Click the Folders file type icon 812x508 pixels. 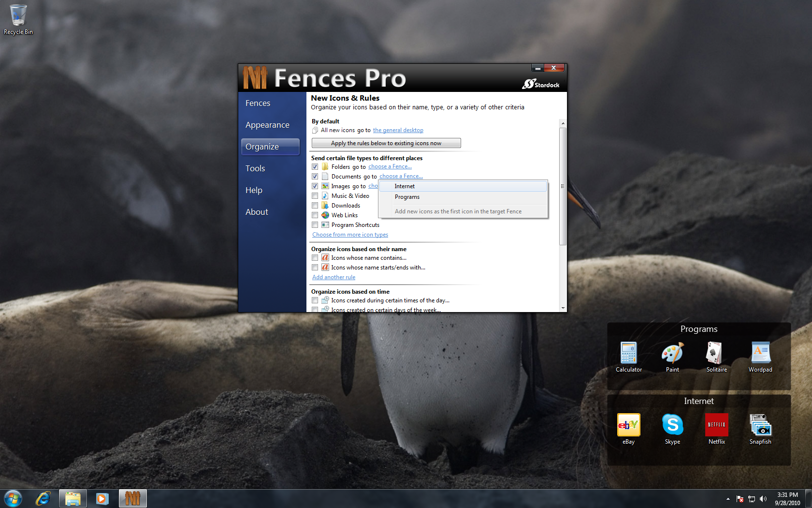(x=325, y=166)
